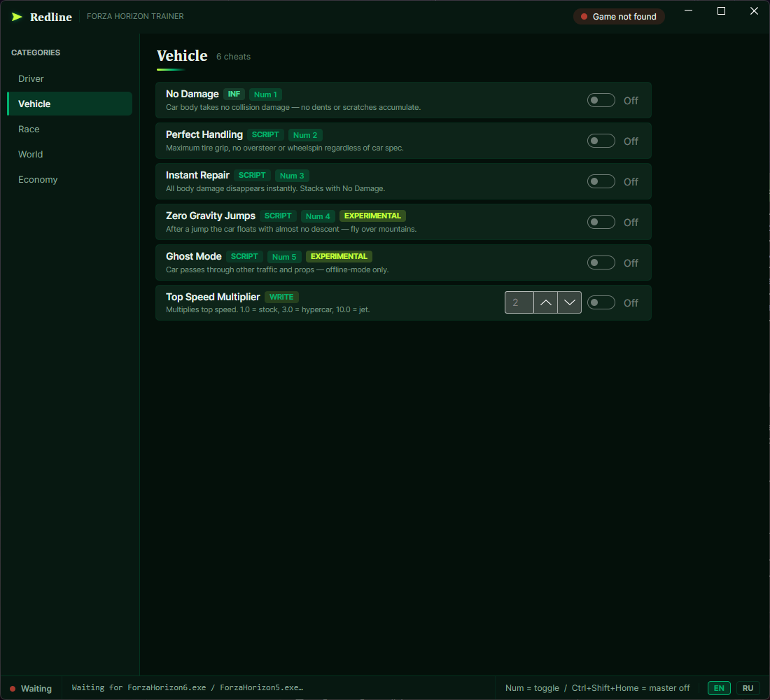Enable the No Damage toggle
Image resolution: width=770 pixels, height=700 pixels.
click(601, 100)
